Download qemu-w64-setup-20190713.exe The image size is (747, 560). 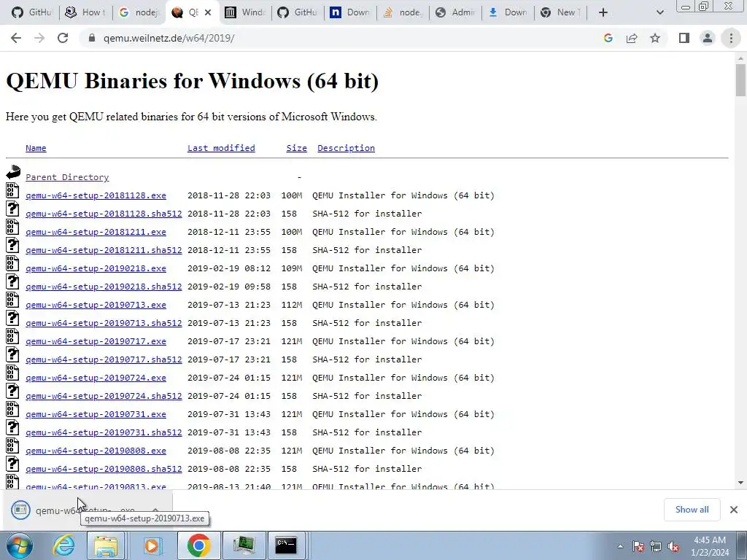96,305
